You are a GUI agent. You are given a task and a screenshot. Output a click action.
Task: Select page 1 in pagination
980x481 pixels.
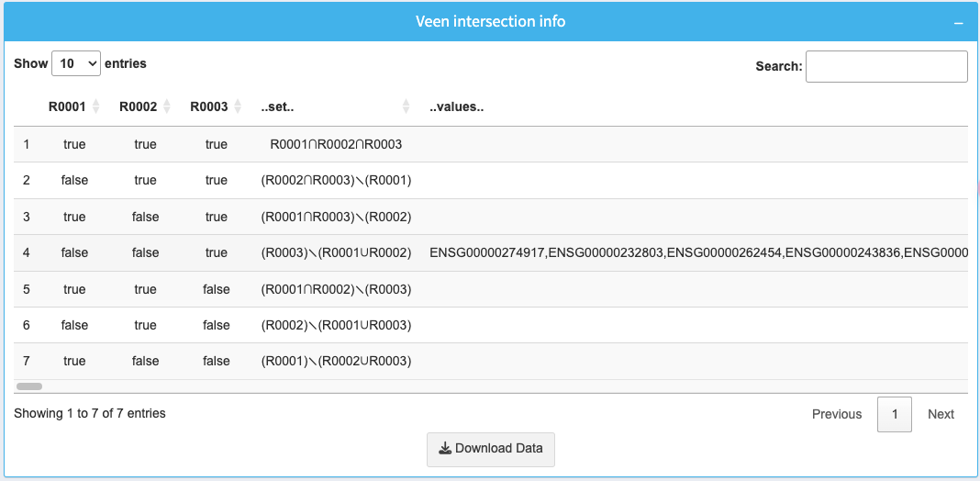pos(894,414)
